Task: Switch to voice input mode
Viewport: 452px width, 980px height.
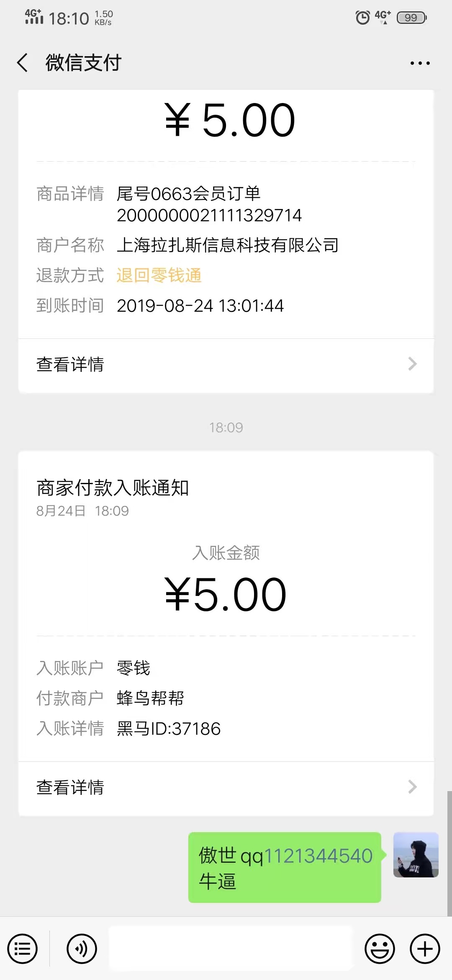Action: 82,949
